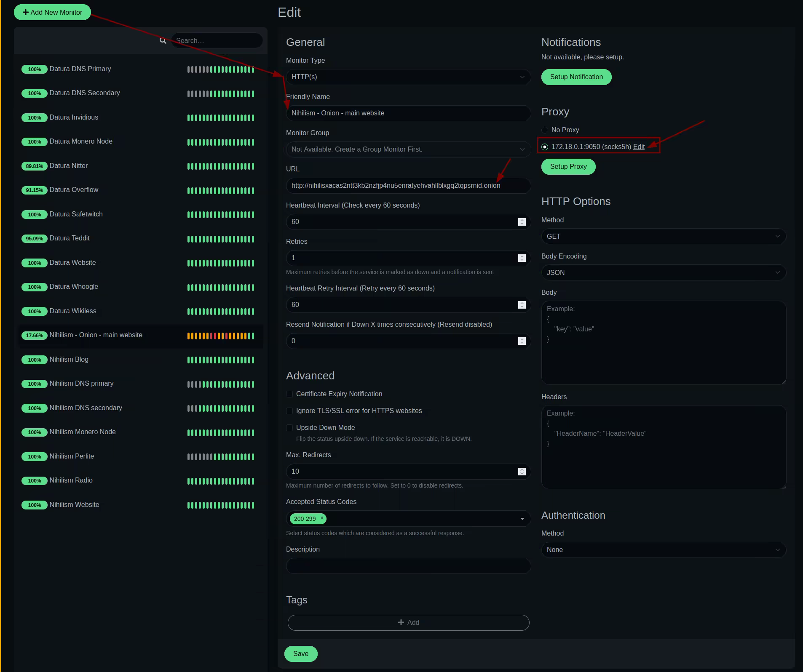Open the Nihilism Monero Node monitor
The width and height of the screenshot is (803, 672).
[x=141, y=432]
